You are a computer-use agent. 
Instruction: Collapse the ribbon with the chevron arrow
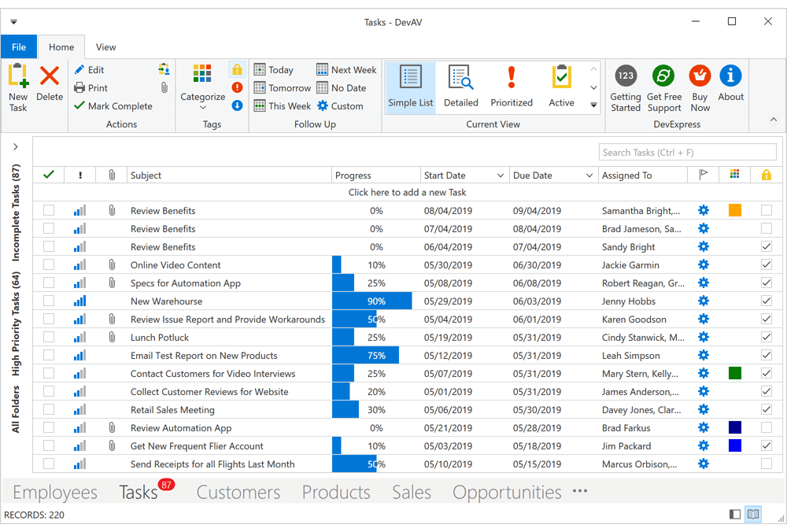[x=774, y=120]
